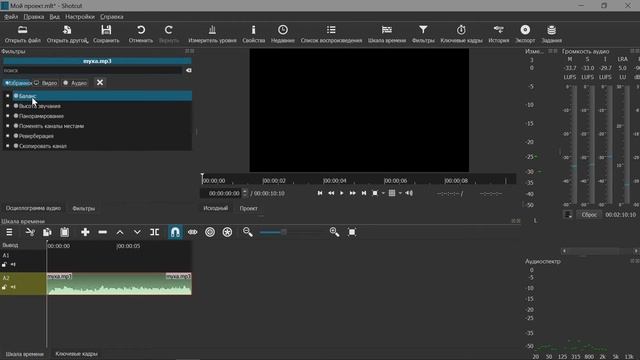640x360 pixels.
Task: Open player grid dropdown arrow
Action: tap(400, 193)
